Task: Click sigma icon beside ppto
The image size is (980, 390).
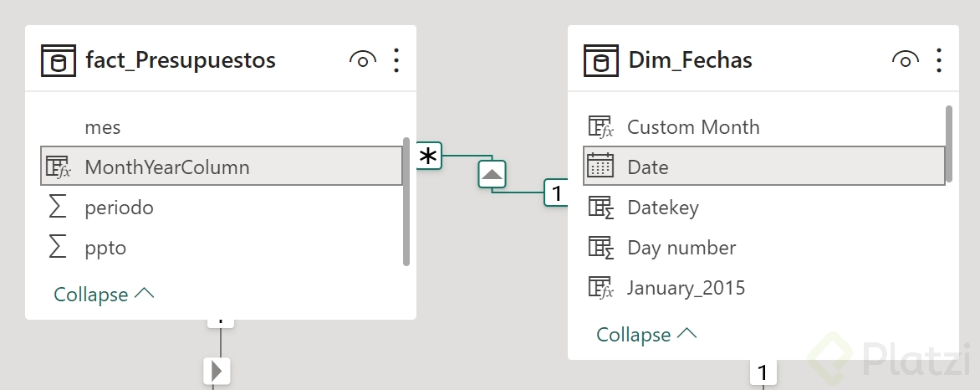Action: click(x=58, y=247)
